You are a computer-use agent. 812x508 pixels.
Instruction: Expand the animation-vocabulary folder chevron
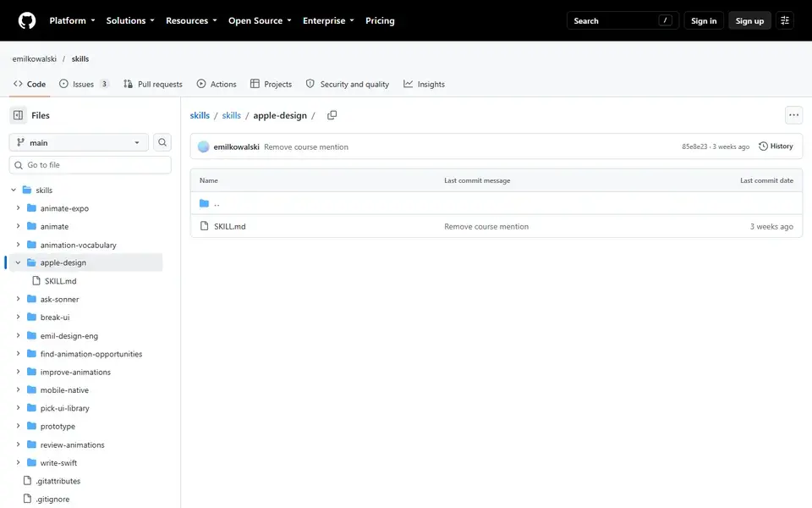pos(18,244)
